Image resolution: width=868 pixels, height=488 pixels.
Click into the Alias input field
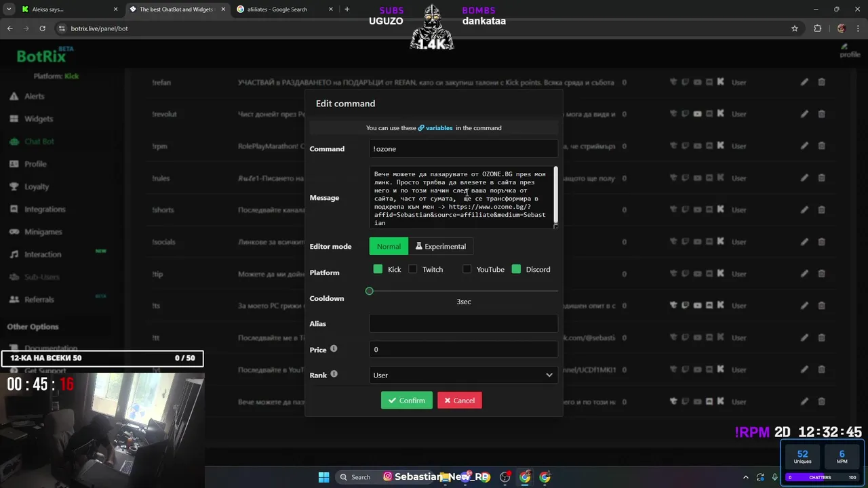pos(464,323)
